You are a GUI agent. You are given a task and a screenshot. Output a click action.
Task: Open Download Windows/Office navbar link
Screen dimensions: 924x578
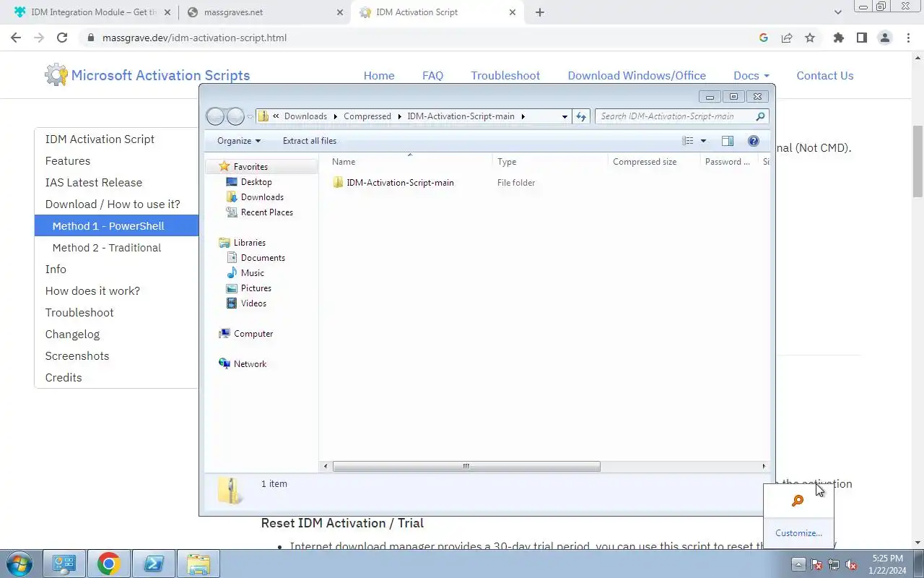click(637, 75)
